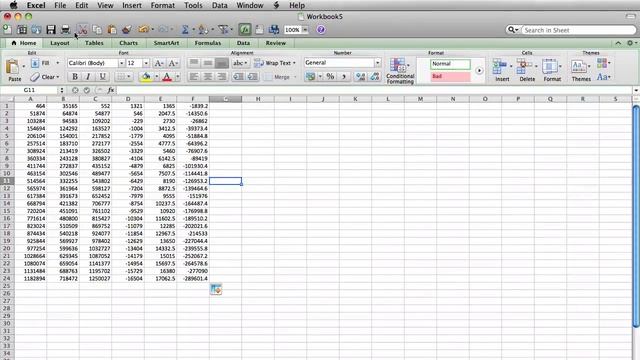Click the large Paste ribbon button

(x=14, y=70)
